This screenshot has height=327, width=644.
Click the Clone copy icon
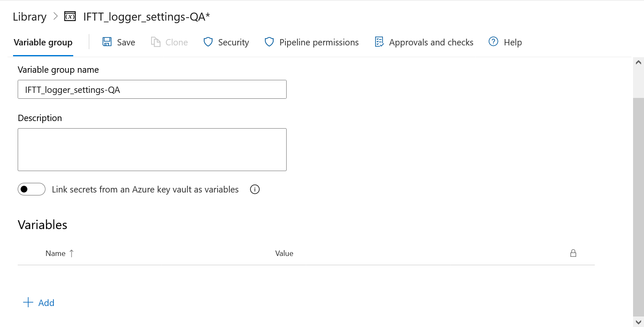(x=156, y=42)
